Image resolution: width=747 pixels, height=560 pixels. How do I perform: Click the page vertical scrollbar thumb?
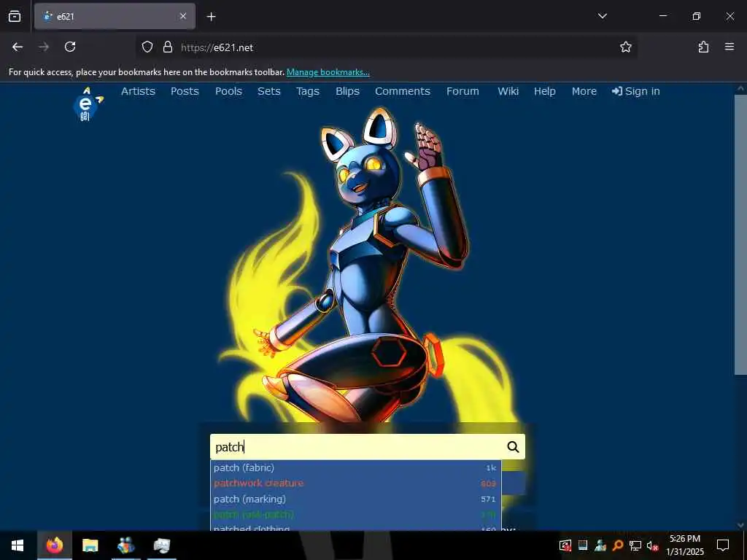point(740,234)
